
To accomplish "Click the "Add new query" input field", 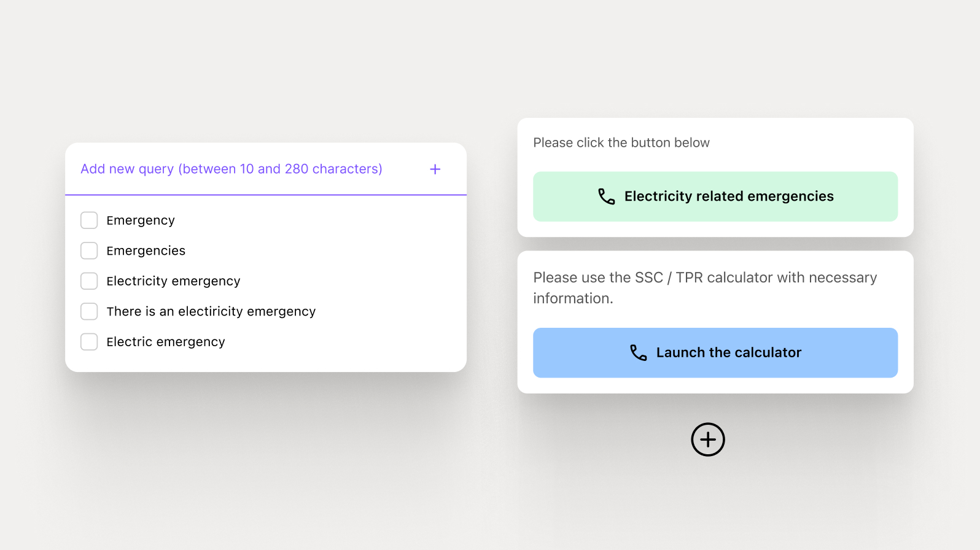I will tap(231, 169).
